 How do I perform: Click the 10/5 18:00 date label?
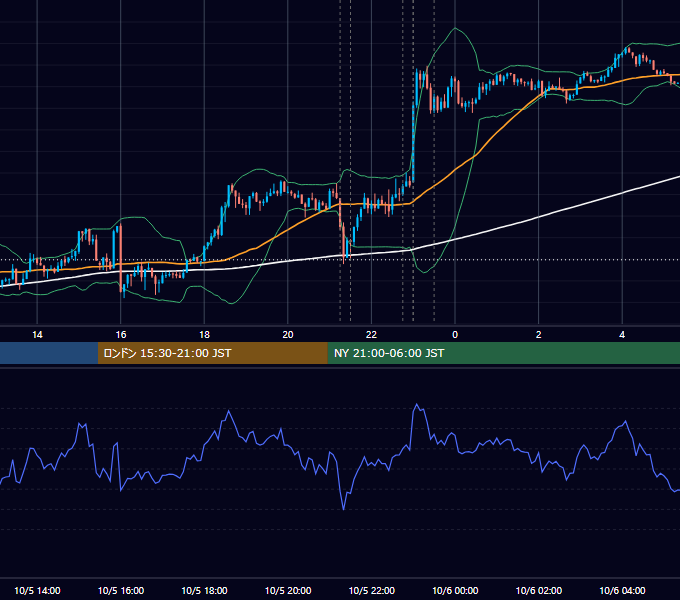[x=204, y=590]
